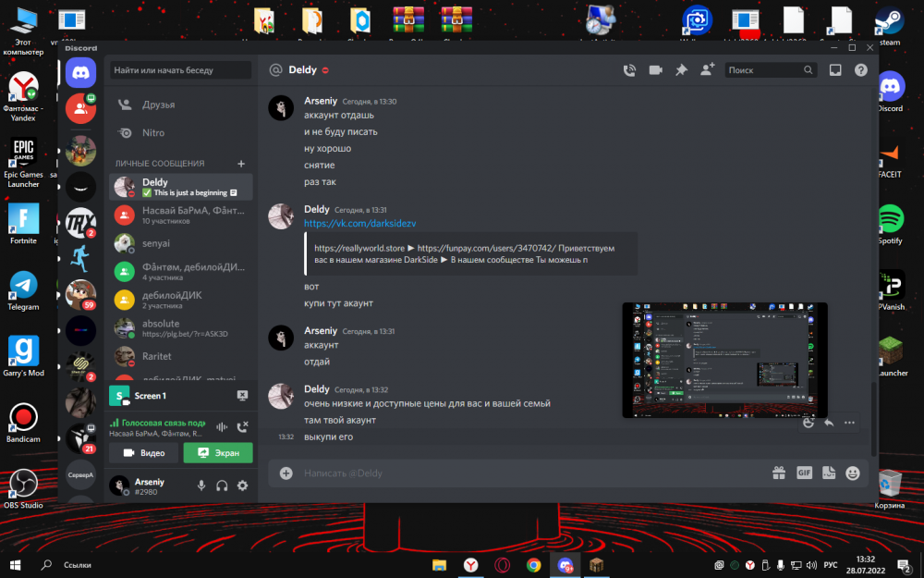Screen dimensions: 924x578
Task: Open the server with 21 notifications
Action: tap(80, 438)
